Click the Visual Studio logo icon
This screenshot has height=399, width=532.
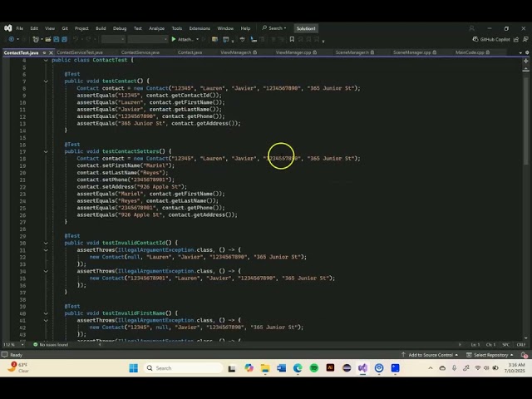coord(8,28)
